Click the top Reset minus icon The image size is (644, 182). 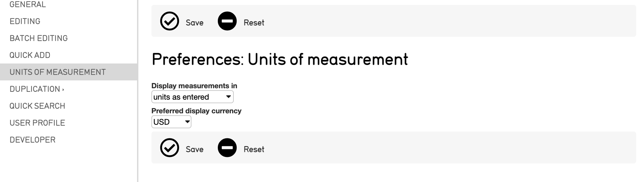(x=227, y=21)
